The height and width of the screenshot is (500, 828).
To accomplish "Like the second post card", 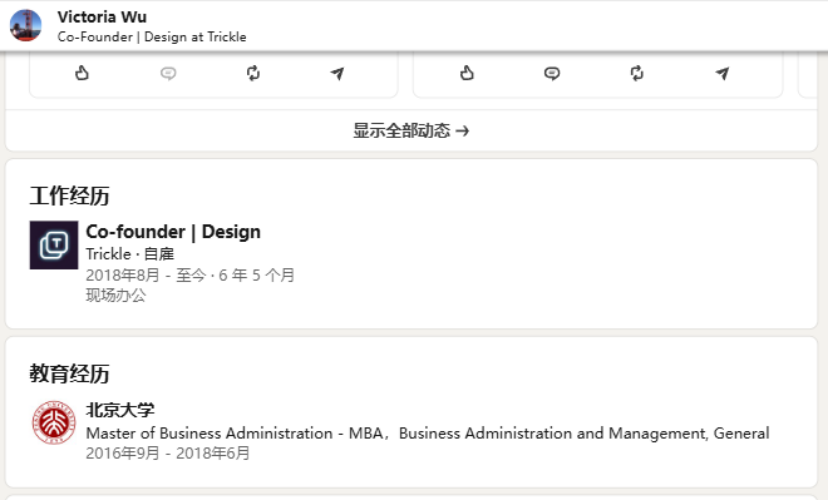I will [467, 73].
